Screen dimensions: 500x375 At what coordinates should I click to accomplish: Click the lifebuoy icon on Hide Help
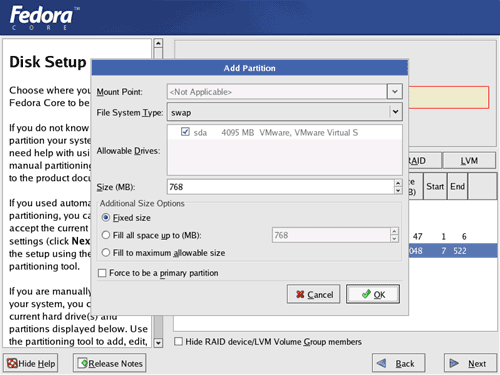[x=12, y=363]
